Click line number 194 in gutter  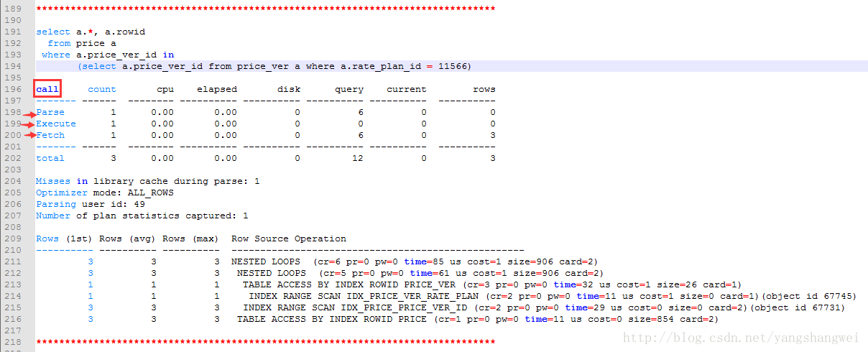coord(14,66)
